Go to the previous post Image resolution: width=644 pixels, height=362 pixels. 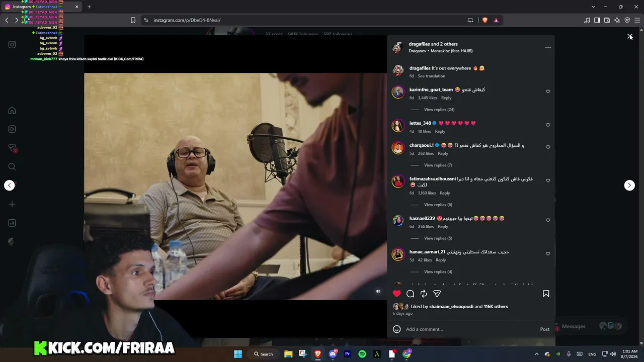10,186
